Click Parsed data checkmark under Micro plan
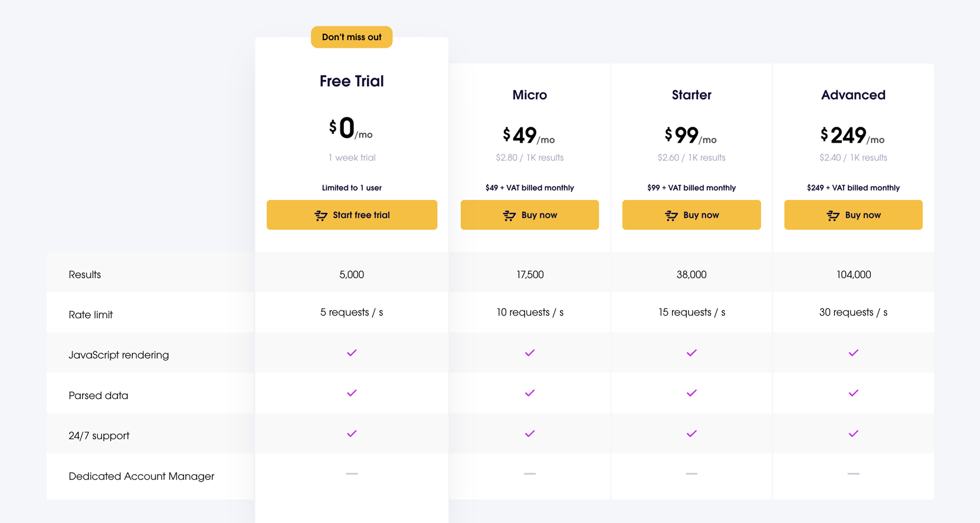Image resolution: width=980 pixels, height=523 pixels. click(x=530, y=393)
